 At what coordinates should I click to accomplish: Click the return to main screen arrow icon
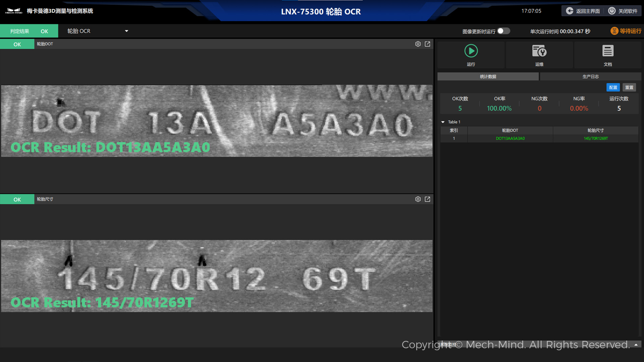click(570, 11)
